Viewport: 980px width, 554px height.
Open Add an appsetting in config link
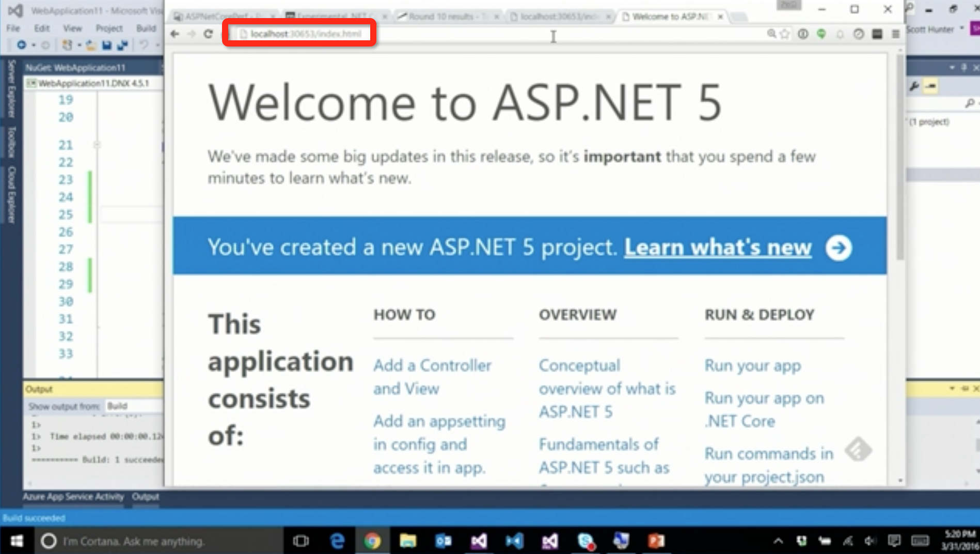(439, 444)
